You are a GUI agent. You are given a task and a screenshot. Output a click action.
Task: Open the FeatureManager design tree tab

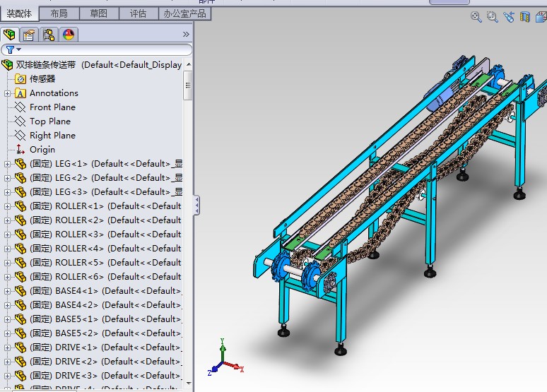[x=9, y=35]
